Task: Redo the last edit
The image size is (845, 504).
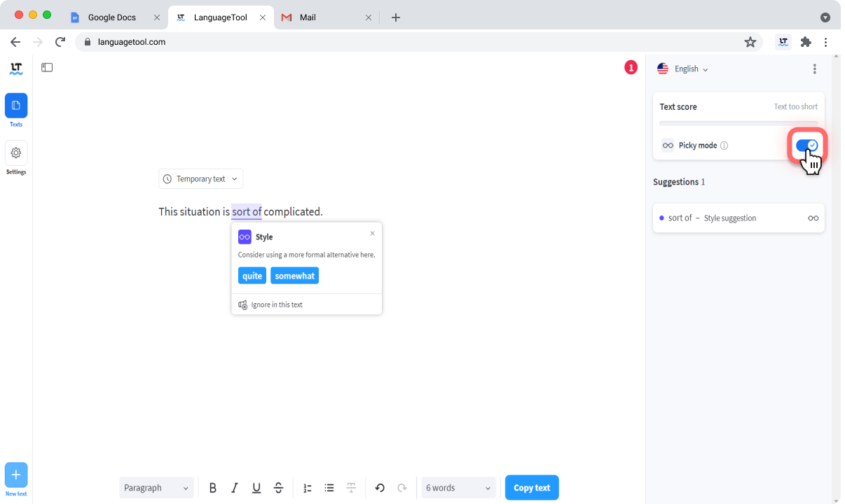Action: [402, 488]
